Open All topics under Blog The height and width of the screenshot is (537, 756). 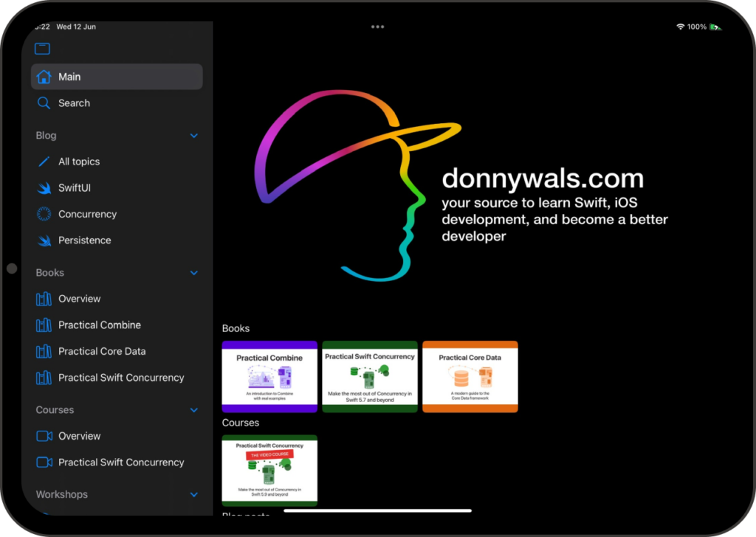pyautogui.click(x=117, y=162)
